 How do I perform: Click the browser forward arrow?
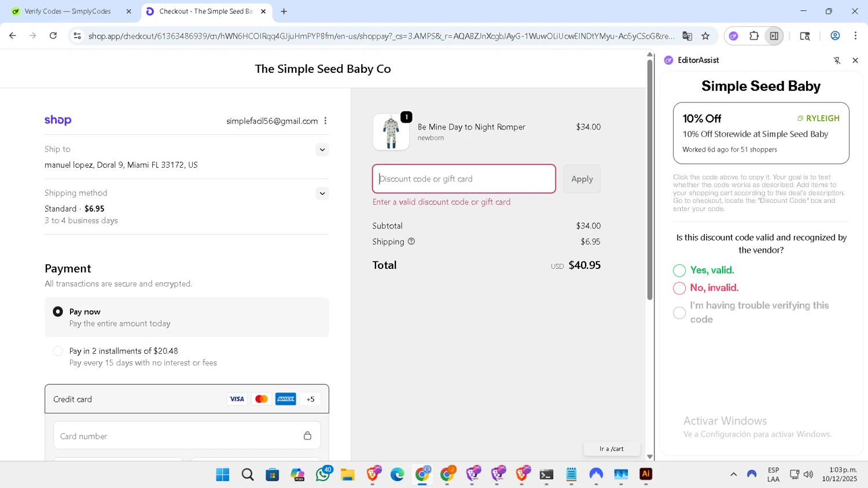click(33, 36)
